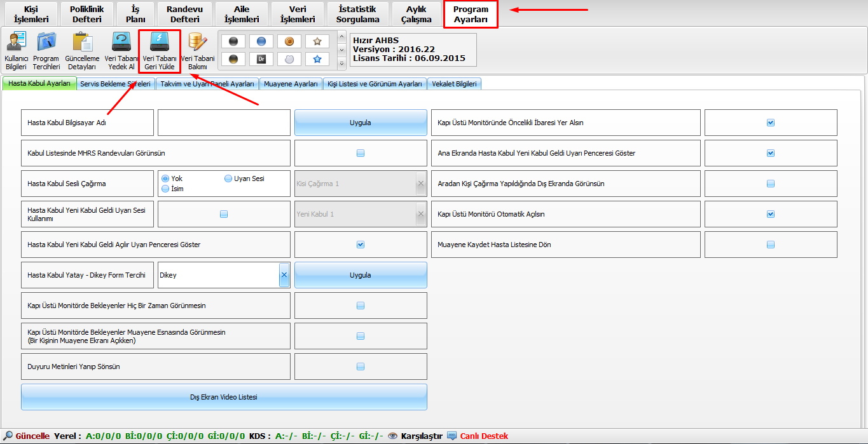Click Veri Tabanı Yedek Al backup icon
Screen dimensions: 868x444
click(121, 50)
